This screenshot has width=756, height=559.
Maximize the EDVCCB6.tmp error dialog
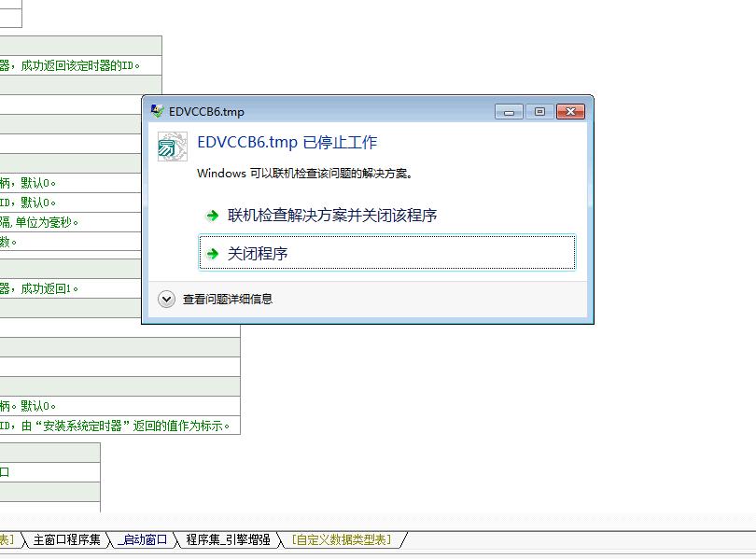click(x=539, y=112)
